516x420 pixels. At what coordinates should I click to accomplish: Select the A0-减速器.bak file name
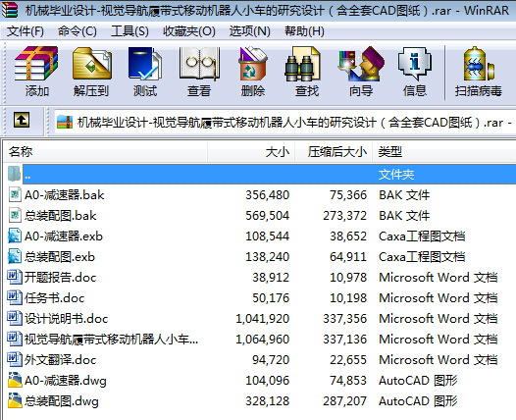point(65,195)
